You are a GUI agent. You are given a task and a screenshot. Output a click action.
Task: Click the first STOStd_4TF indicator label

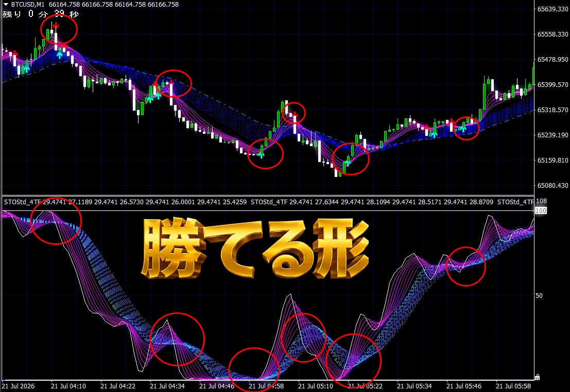click(23, 202)
